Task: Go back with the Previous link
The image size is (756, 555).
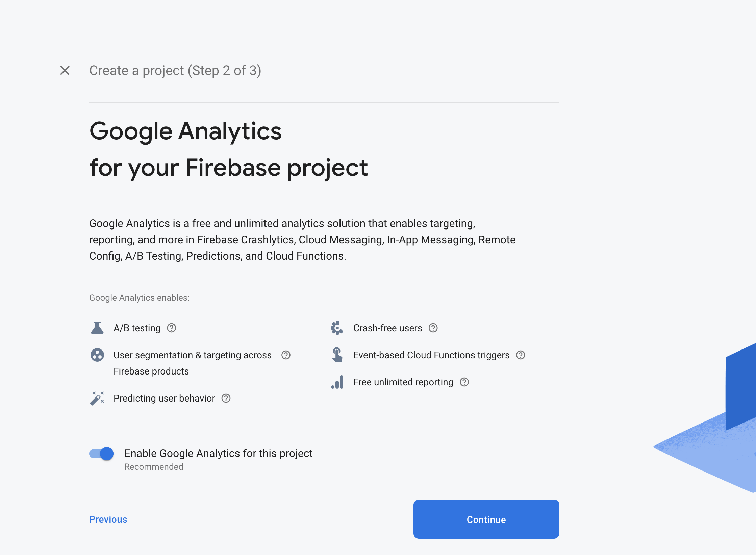Action: click(x=108, y=519)
